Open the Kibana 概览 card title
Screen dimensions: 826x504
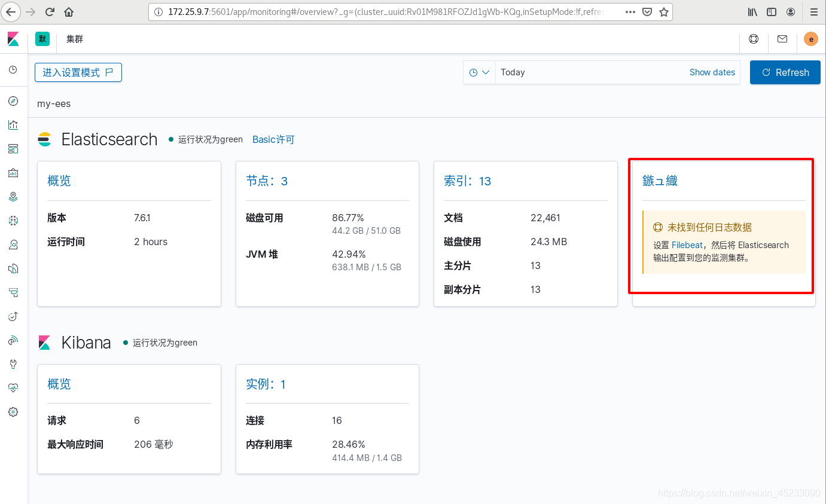[x=59, y=384]
